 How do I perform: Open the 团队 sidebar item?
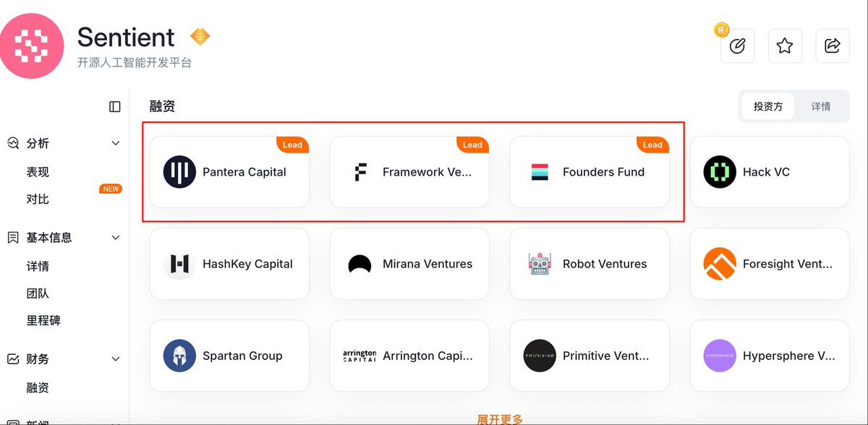[38, 293]
